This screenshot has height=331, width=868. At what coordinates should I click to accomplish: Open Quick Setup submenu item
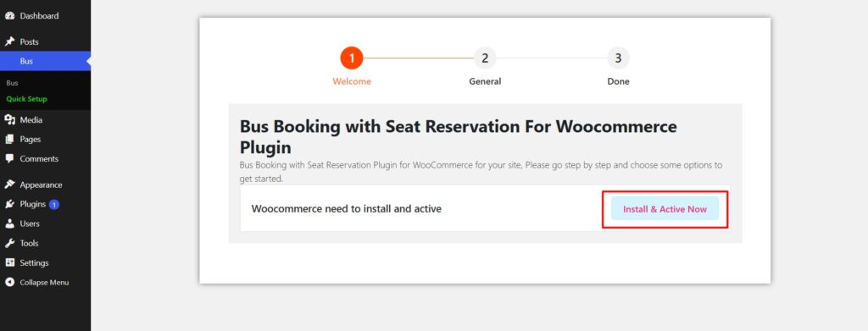point(26,99)
